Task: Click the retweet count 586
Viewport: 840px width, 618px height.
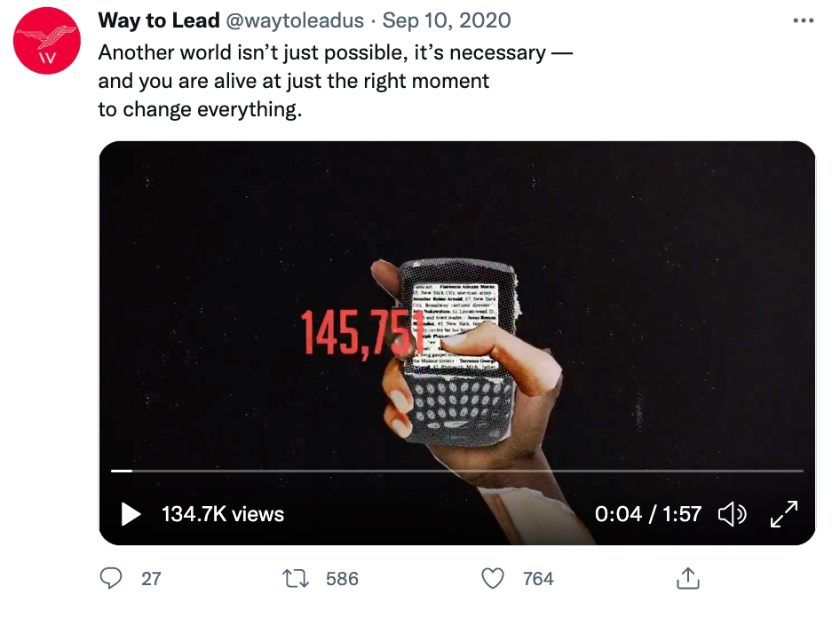Action: [342, 579]
